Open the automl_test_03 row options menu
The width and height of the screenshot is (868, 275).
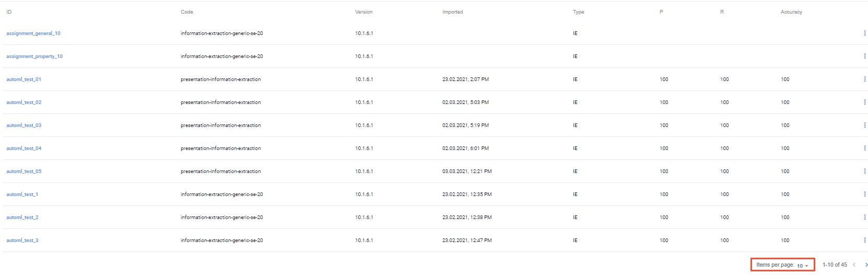coord(864,125)
